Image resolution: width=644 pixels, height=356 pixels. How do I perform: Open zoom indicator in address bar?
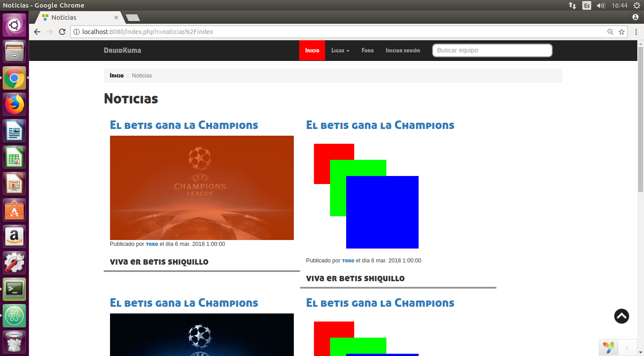click(610, 32)
